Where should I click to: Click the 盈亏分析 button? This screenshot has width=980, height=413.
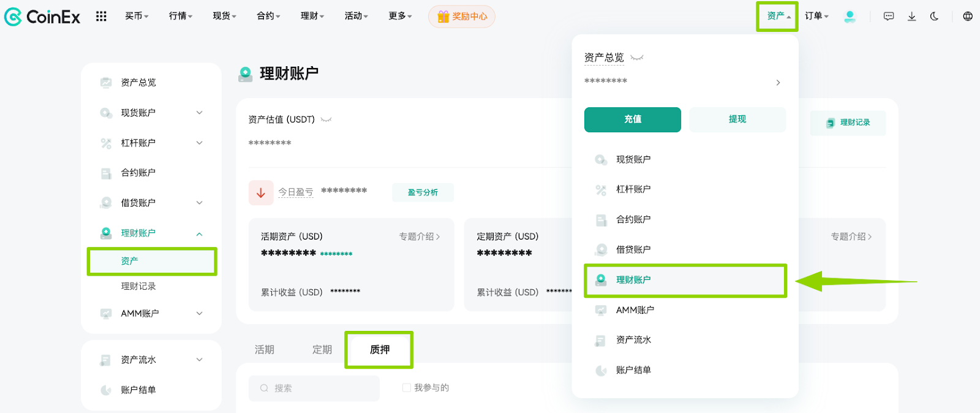pyautogui.click(x=423, y=192)
